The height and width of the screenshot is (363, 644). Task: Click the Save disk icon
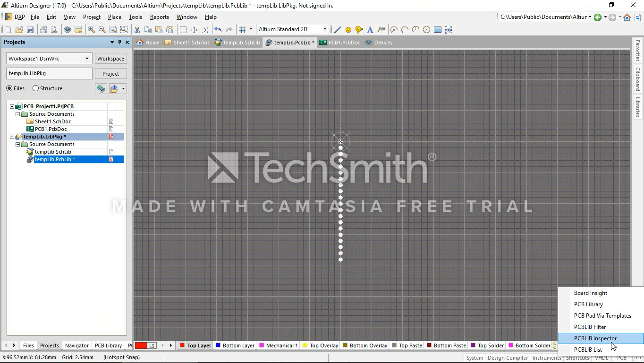[x=30, y=30]
